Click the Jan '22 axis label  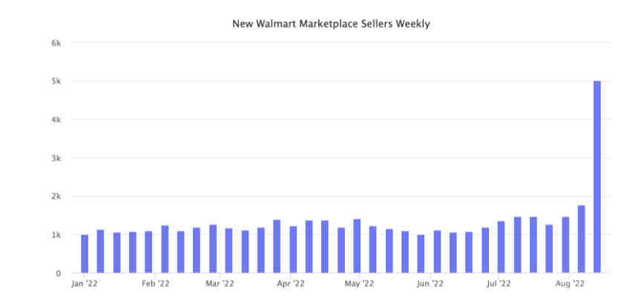point(85,283)
